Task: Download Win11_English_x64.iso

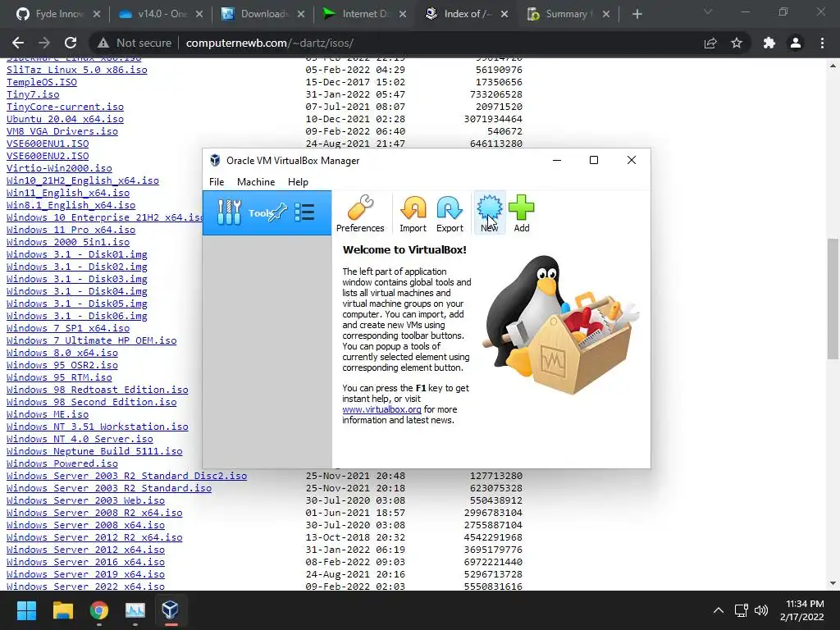Action: 68,194
